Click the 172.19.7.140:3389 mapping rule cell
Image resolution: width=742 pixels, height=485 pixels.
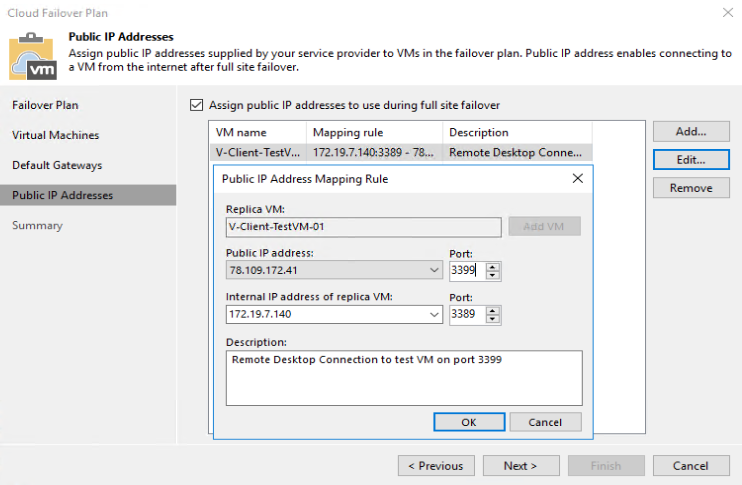(373, 152)
